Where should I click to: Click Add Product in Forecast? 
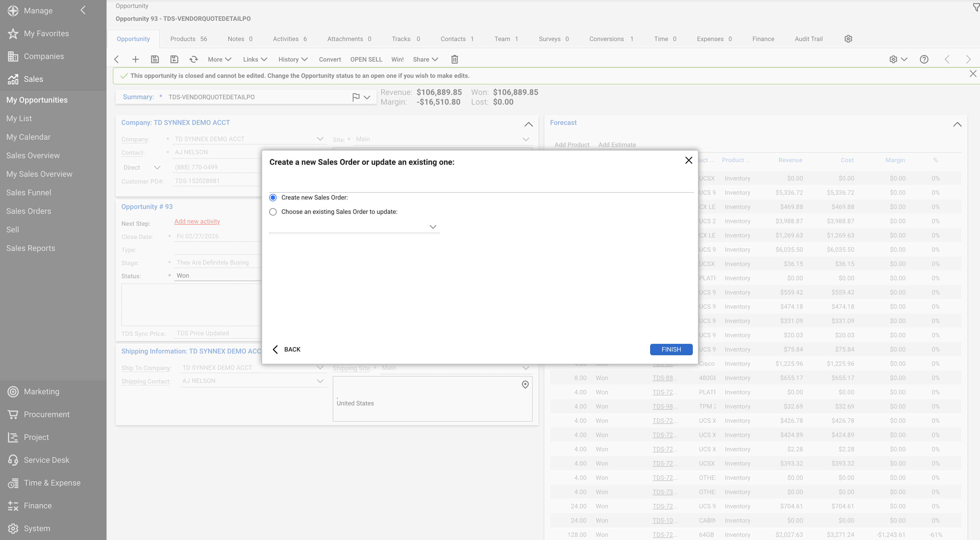point(572,145)
